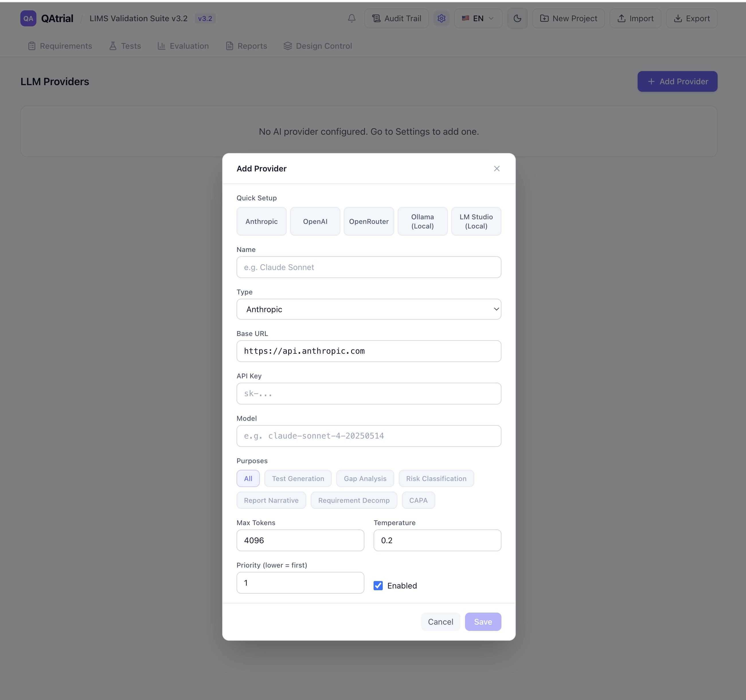Click Cancel in the dialog
Image resolution: width=746 pixels, height=700 pixels.
[x=440, y=622]
